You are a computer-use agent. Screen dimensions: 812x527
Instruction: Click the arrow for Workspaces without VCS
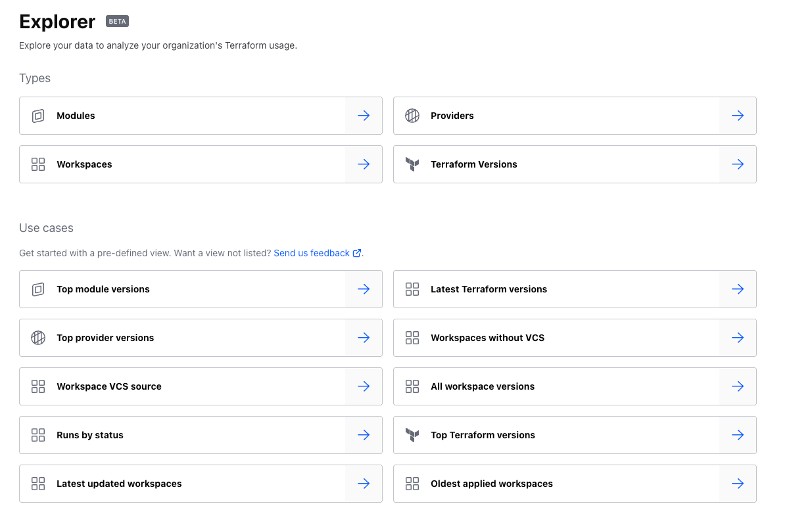pos(738,338)
